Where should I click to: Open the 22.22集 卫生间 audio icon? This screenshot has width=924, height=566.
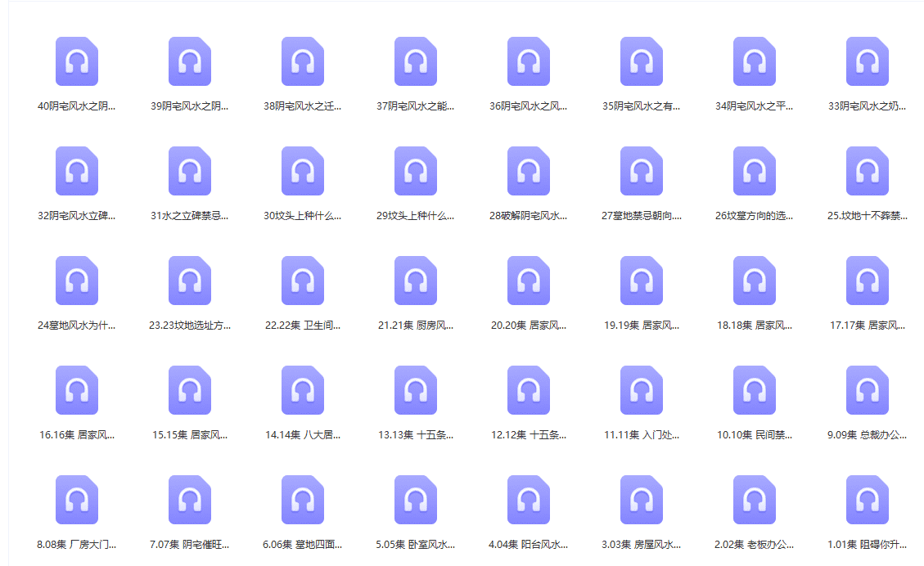pyautogui.click(x=303, y=281)
